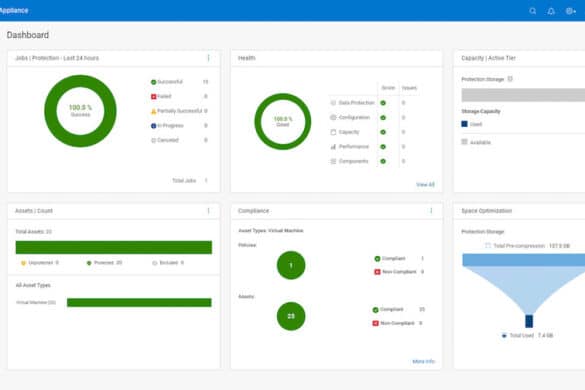Click the Failed jobs legend entry

tap(161, 96)
